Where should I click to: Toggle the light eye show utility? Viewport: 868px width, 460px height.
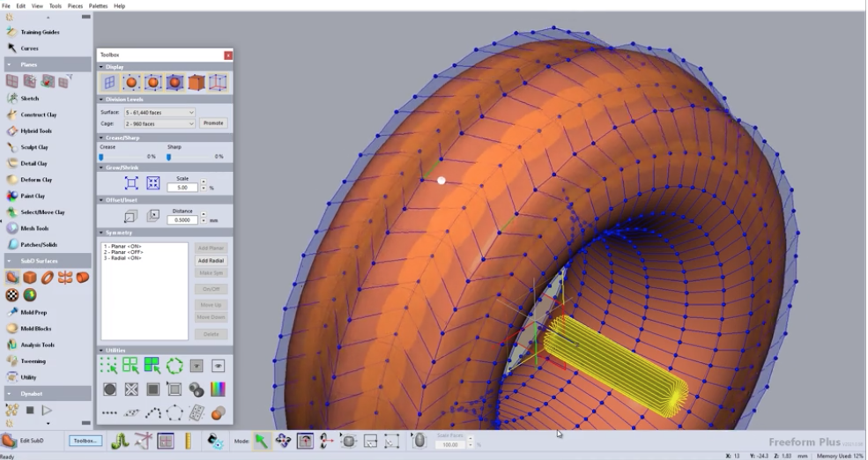(x=218, y=366)
